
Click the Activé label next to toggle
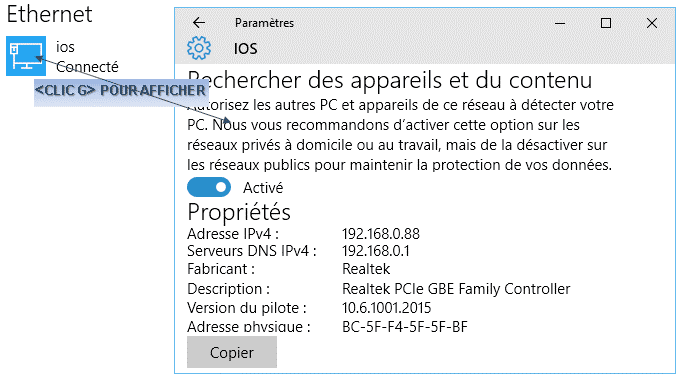263,188
